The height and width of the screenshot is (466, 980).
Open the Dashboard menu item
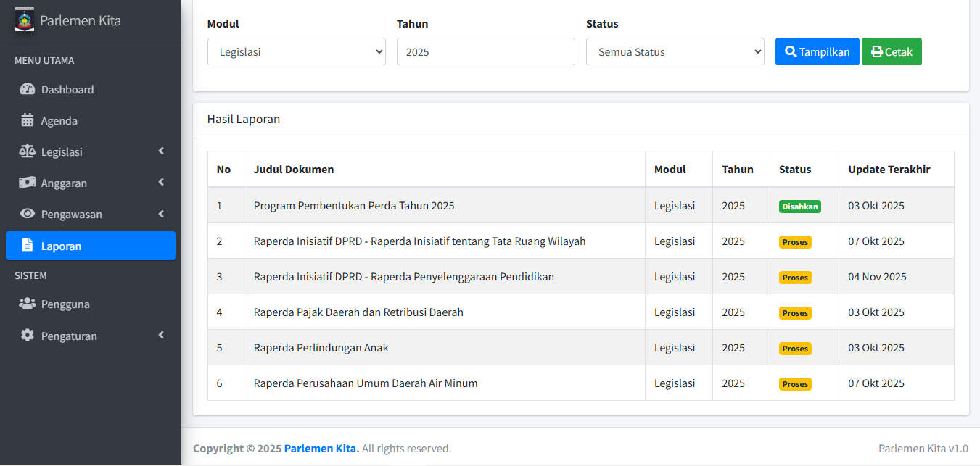click(67, 90)
